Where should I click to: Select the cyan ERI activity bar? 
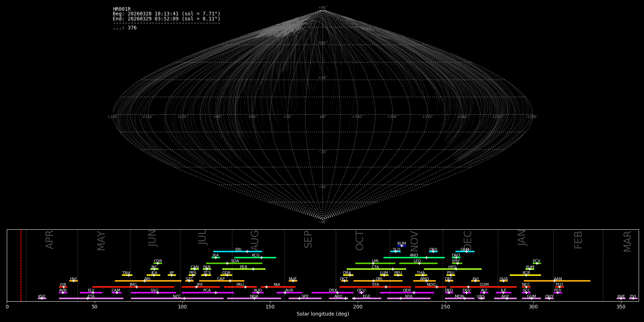click(238, 252)
